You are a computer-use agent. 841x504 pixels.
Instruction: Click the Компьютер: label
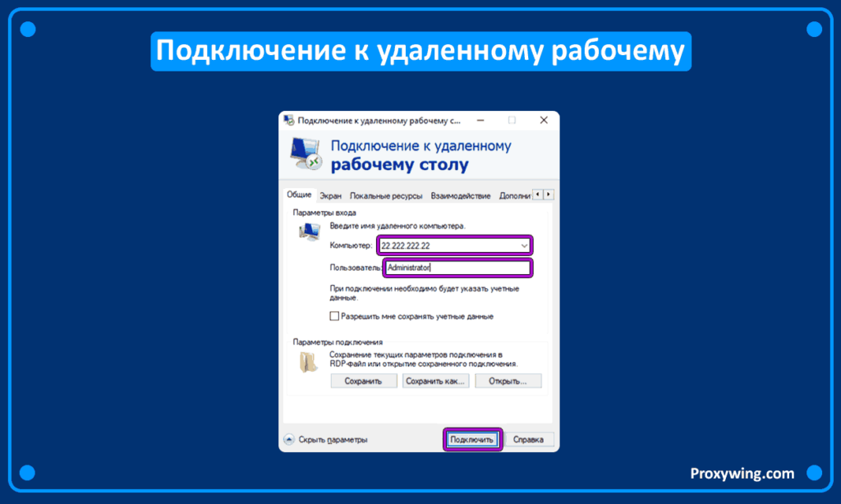click(x=351, y=245)
